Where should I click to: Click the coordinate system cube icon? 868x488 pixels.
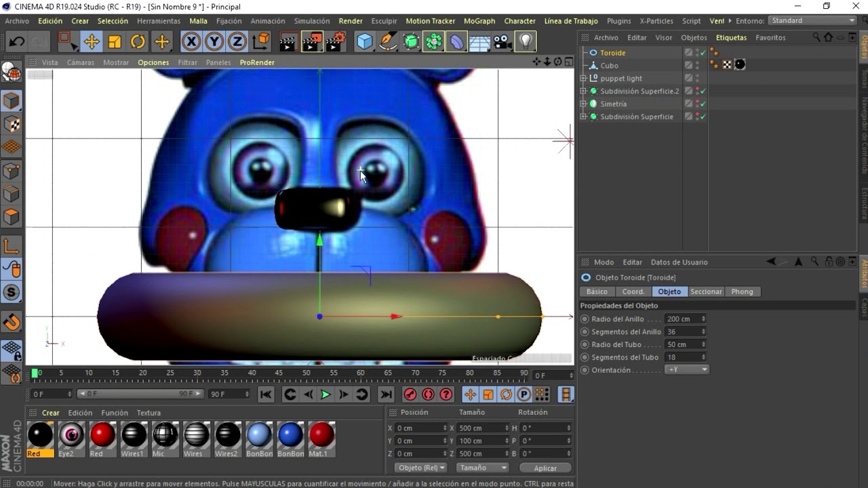click(x=260, y=42)
